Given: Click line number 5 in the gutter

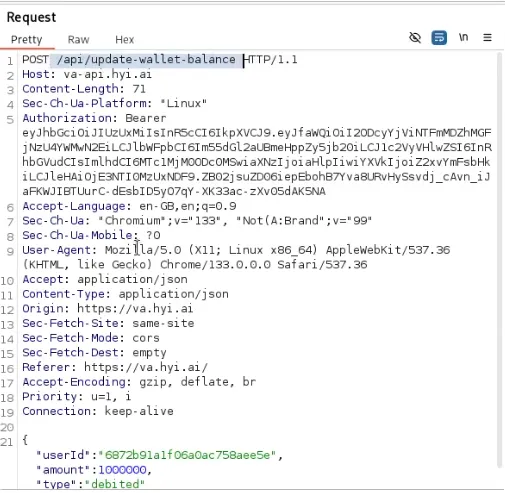Looking at the screenshot, I should click(x=10, y=119).
